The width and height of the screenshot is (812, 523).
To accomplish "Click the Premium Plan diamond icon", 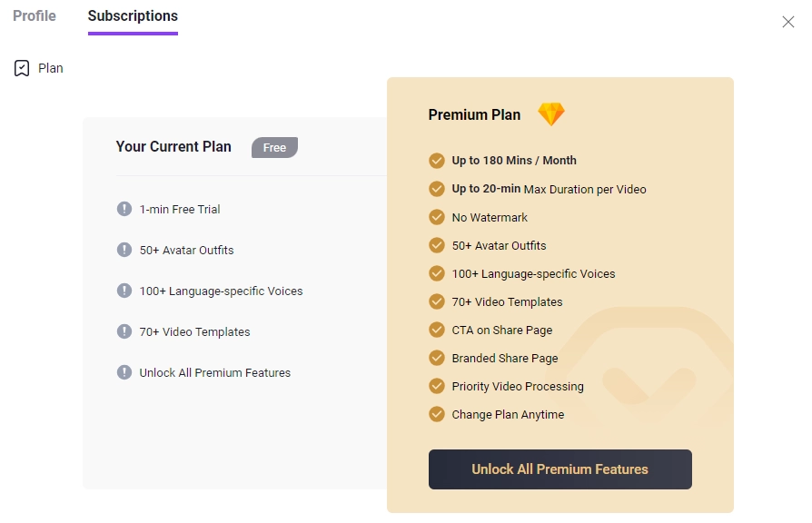I will (x=550, y=114).
